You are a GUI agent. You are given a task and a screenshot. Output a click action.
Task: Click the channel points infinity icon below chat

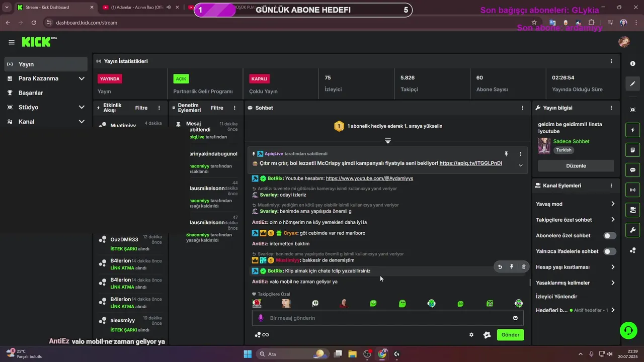click(x=262, y=335)
